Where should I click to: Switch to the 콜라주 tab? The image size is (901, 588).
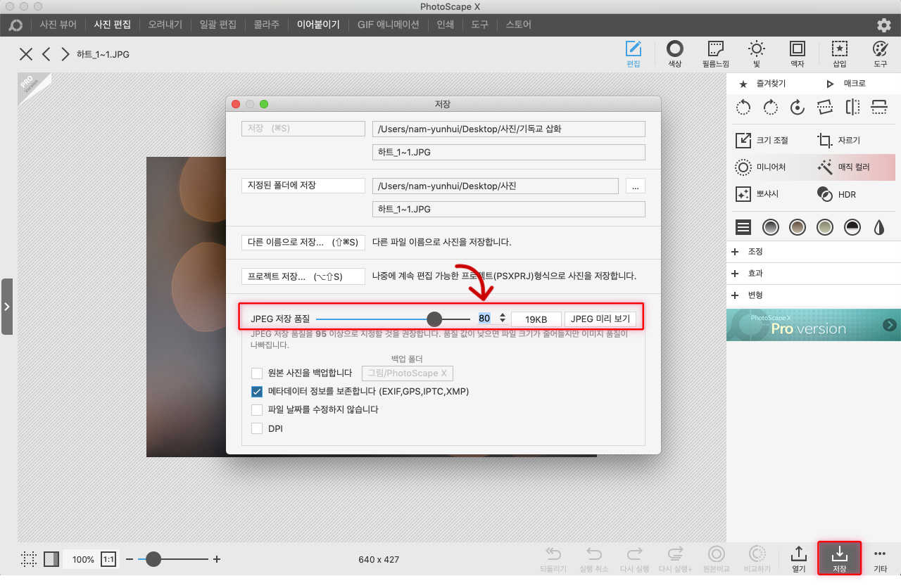(266, 25)
